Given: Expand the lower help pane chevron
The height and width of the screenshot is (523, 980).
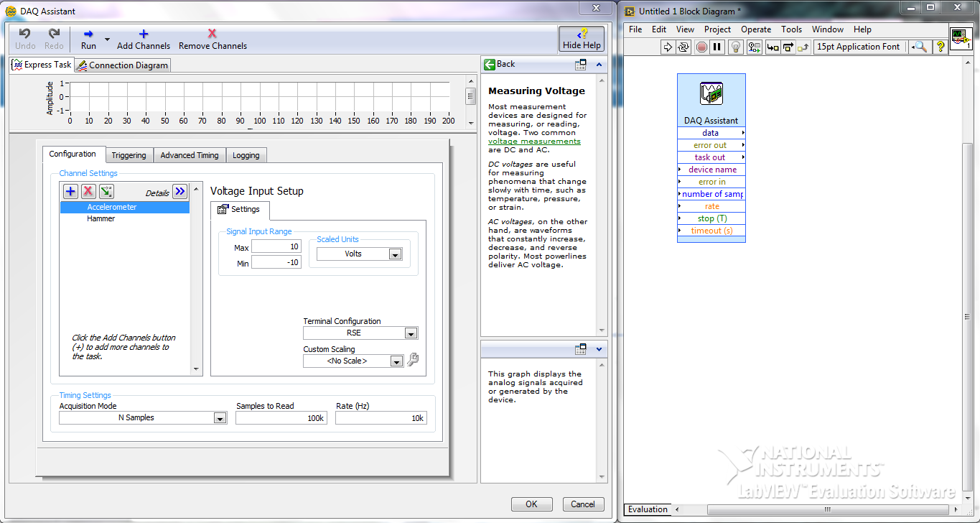Looking at the screenshot, I should [x=599, y=349].
